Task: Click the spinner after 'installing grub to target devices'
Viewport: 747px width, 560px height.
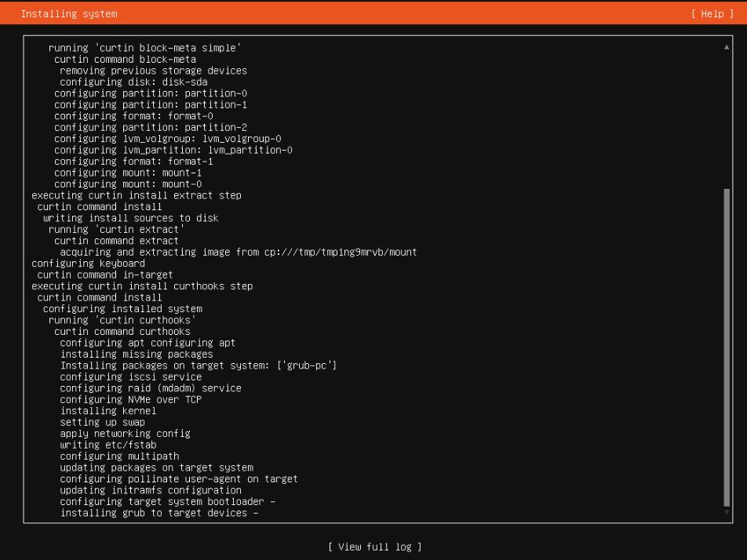Action: pyautogui.click(x=256, y=513)
